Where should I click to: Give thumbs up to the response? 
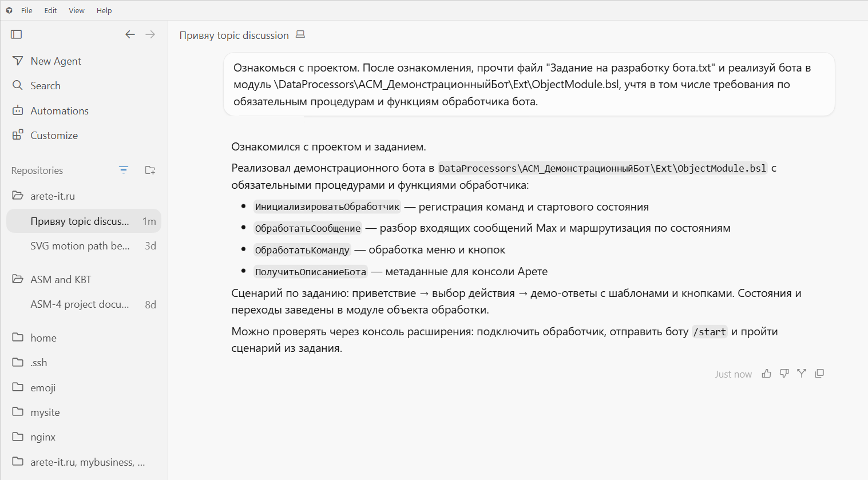(767, 374)
